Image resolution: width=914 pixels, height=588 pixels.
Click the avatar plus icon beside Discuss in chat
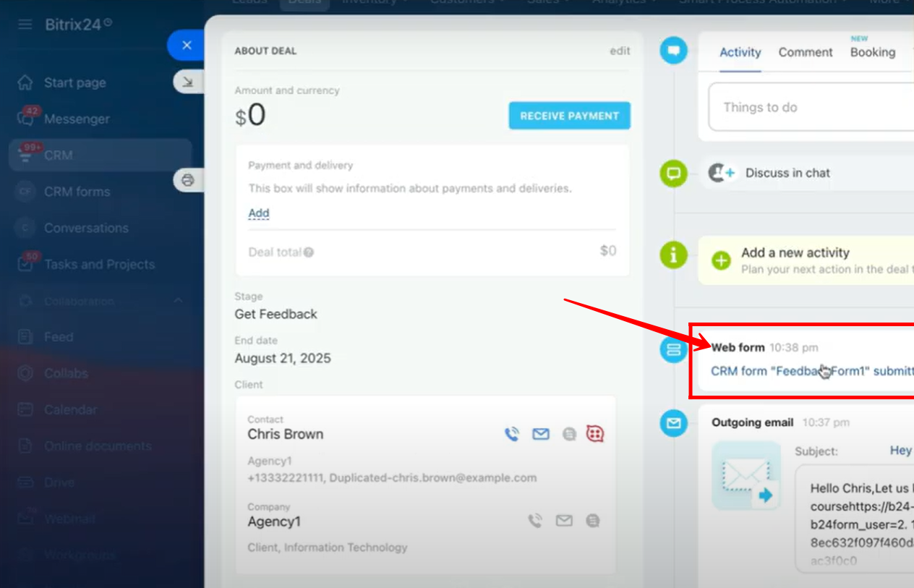tap(722, 173)
